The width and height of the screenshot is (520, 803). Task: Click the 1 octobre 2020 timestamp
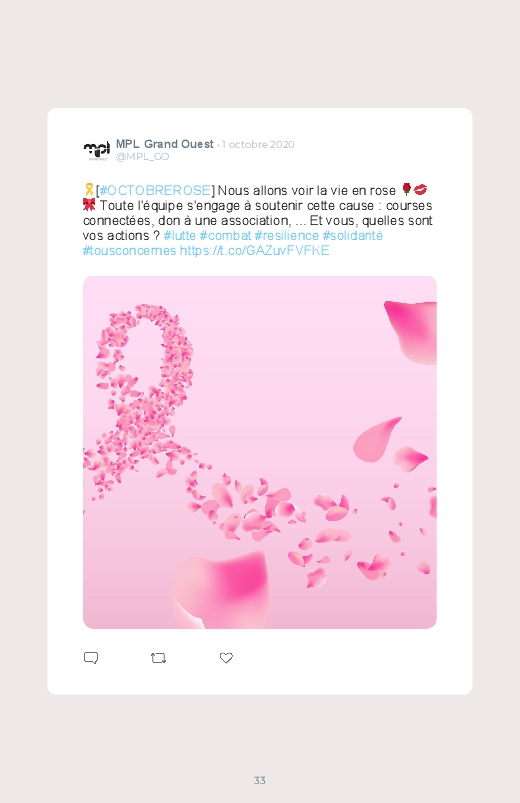point(258,144)
